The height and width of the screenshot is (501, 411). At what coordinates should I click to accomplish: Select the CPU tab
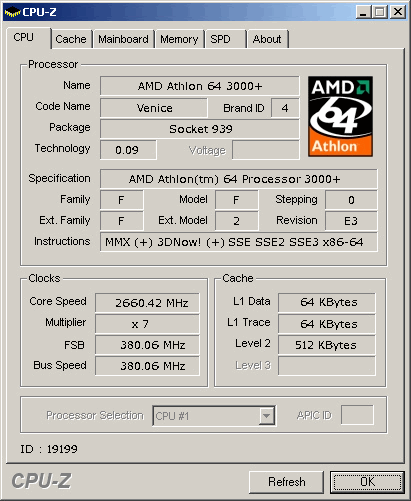click(x=29, y=38)
